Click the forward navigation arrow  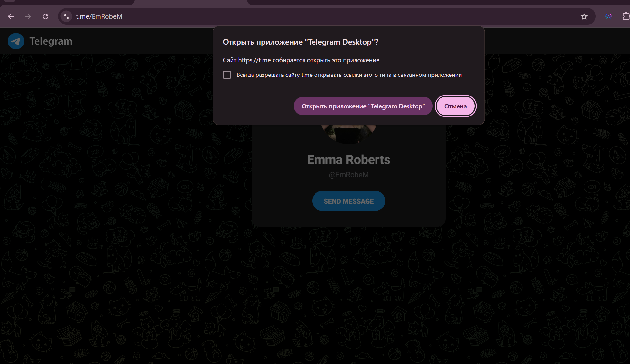click(x=28, y=16)
